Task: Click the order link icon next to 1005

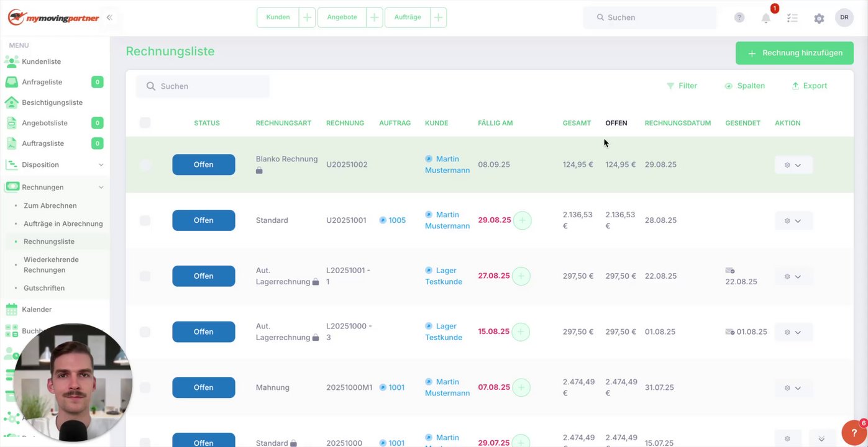Action: (383, 220)
